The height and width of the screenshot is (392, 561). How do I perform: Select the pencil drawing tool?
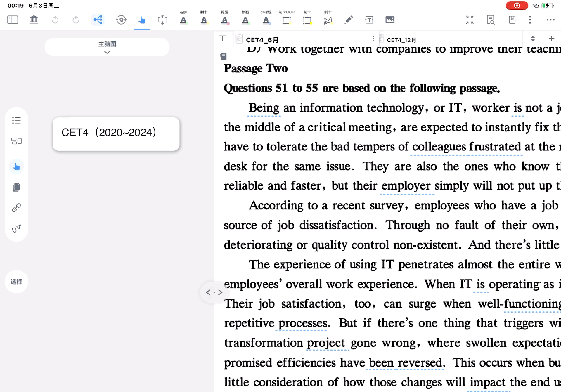pos(349,20)
